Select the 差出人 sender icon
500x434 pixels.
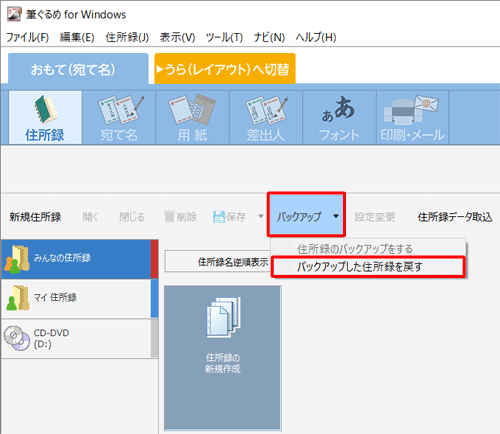pos(266,117)
